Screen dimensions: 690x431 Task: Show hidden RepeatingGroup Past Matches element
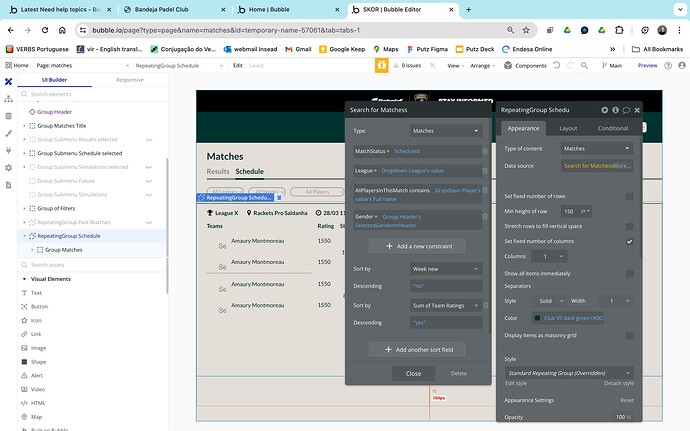[x=149, y=222]
